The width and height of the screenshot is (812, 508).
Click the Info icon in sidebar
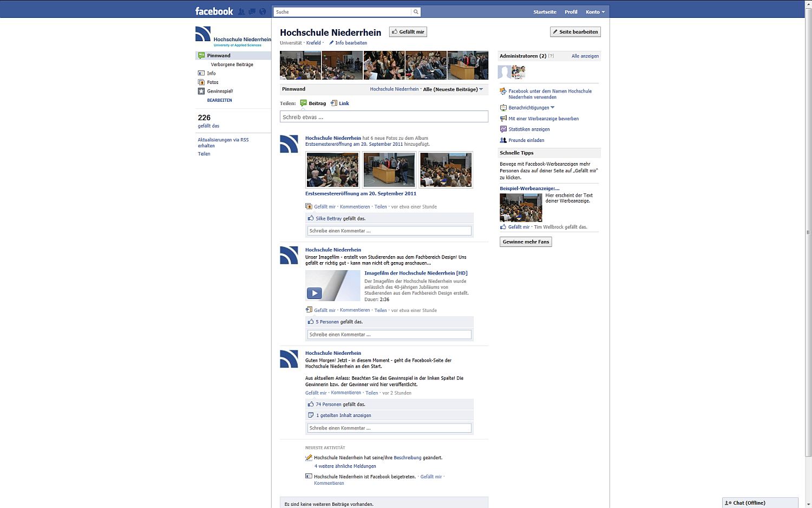point(201,73)
